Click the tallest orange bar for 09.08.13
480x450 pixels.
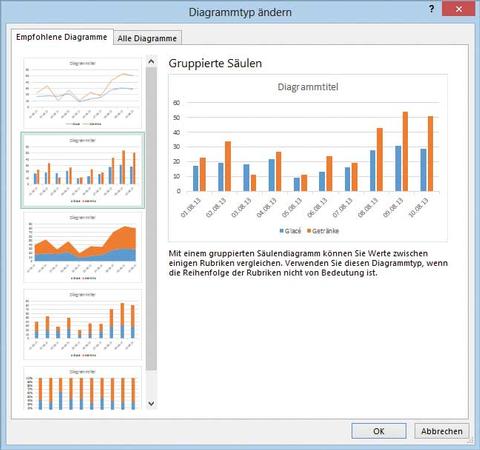(x=405, y=152)
